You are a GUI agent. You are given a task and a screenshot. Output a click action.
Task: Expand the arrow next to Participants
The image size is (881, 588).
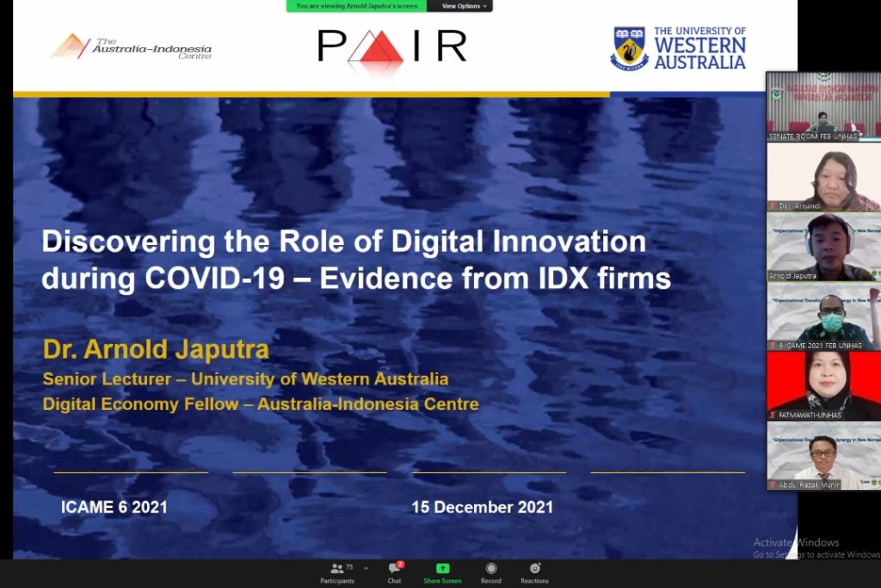pyautogui.click(x=366, y=568)
